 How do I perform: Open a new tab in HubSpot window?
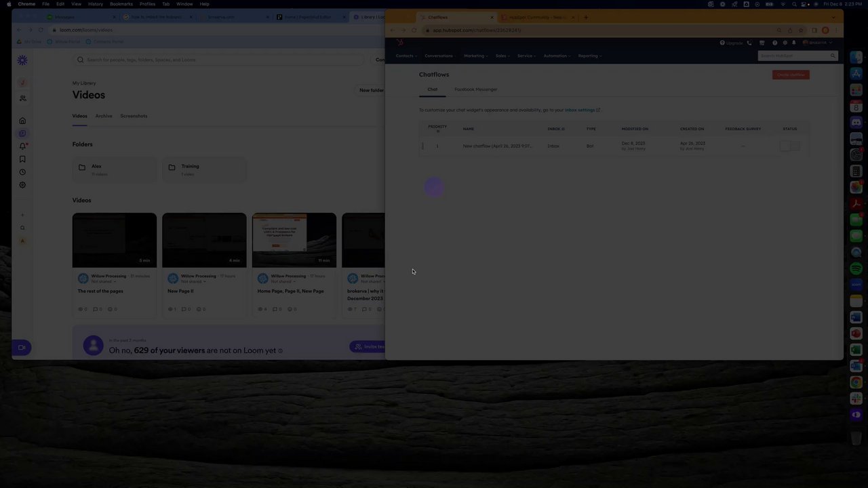587,17
